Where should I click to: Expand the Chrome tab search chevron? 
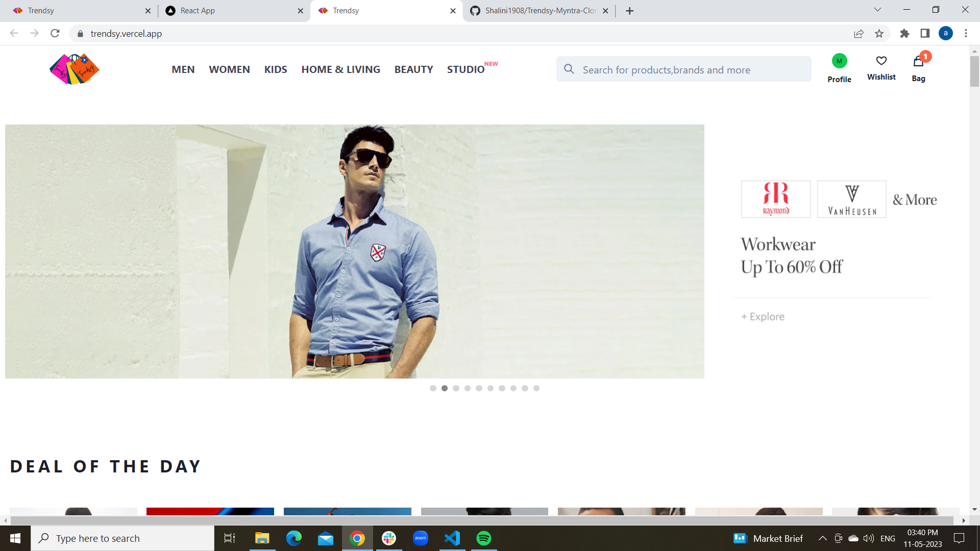[877, 10]
